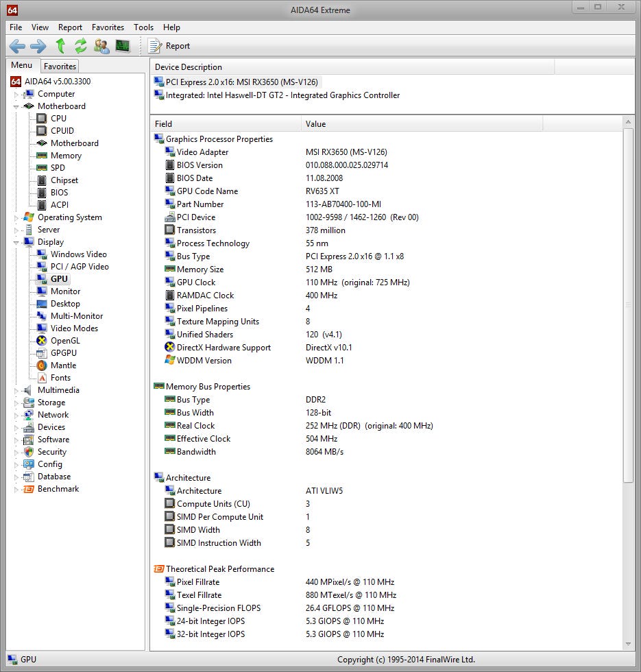Click the scroll up arrow of details list
Screen dimensions: 641x672
coord(628,122)
